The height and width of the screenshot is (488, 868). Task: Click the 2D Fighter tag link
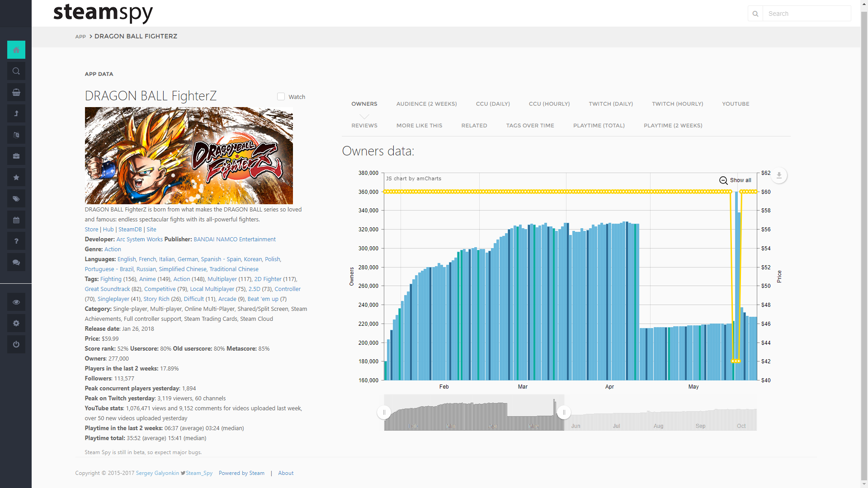coord(268,279)
